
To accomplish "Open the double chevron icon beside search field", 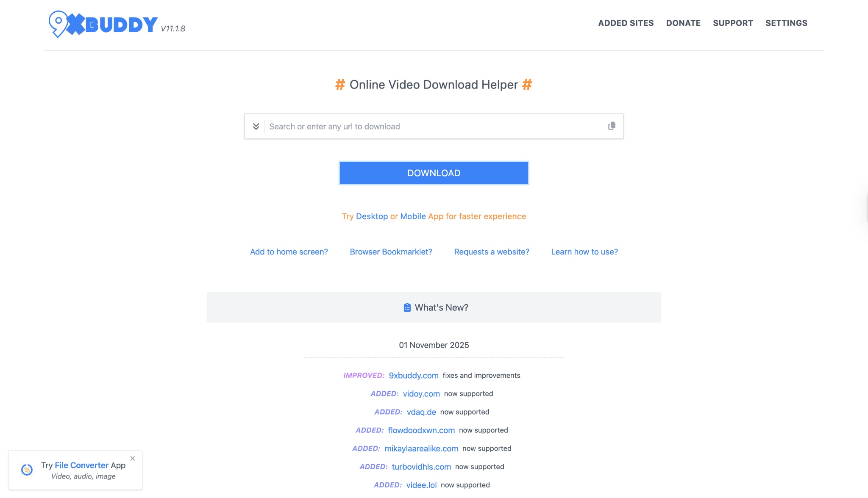I will coord(256,126).
